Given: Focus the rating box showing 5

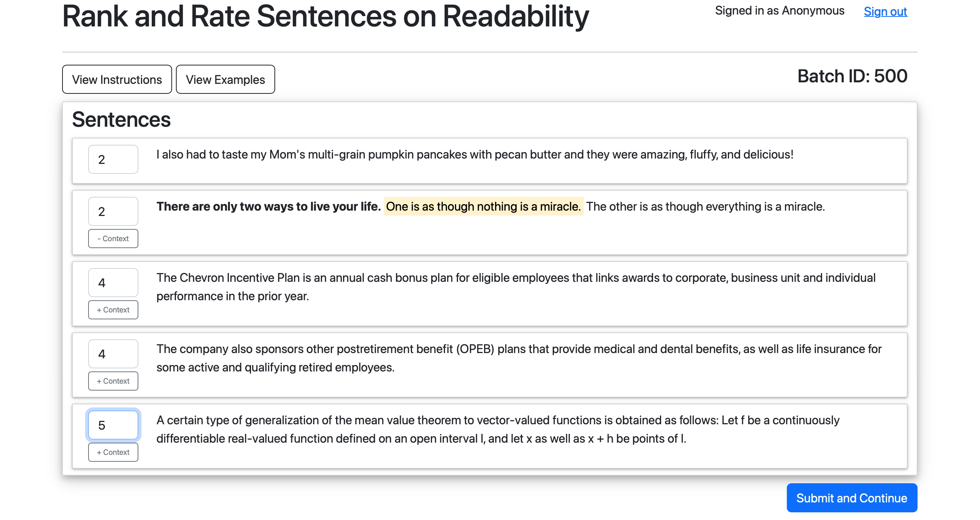Looking at the screenshot, I should [x=113, y=425].
